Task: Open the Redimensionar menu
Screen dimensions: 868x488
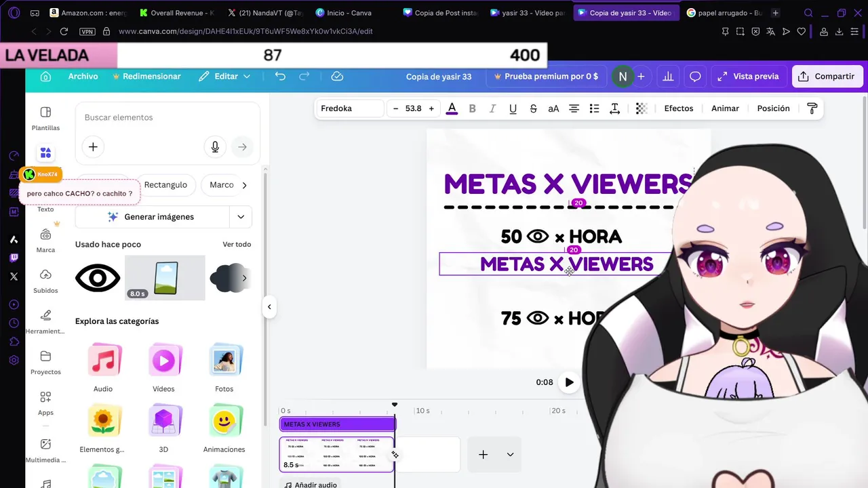Action: pyautogui.click(x=146, y=77)
